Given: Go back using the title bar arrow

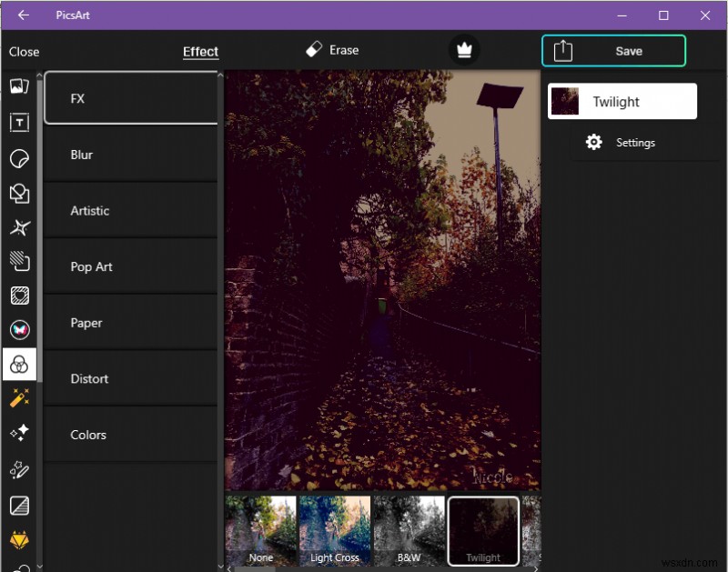Looking at the screenshot, I should (x=24, y=15).
